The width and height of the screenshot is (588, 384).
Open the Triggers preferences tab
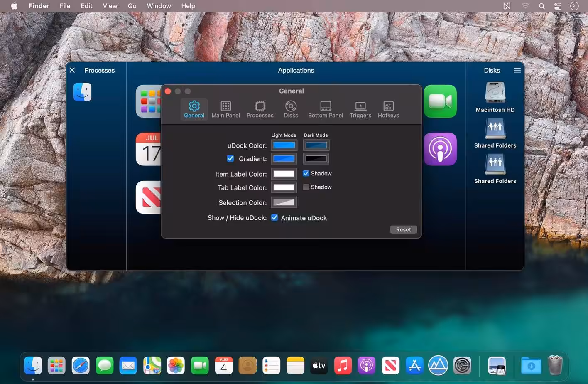click(360, 110)
